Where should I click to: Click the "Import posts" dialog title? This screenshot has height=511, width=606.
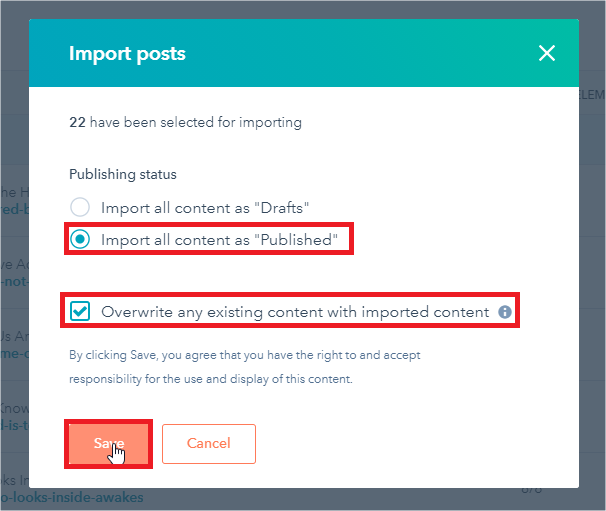click(x=127, y=54)
